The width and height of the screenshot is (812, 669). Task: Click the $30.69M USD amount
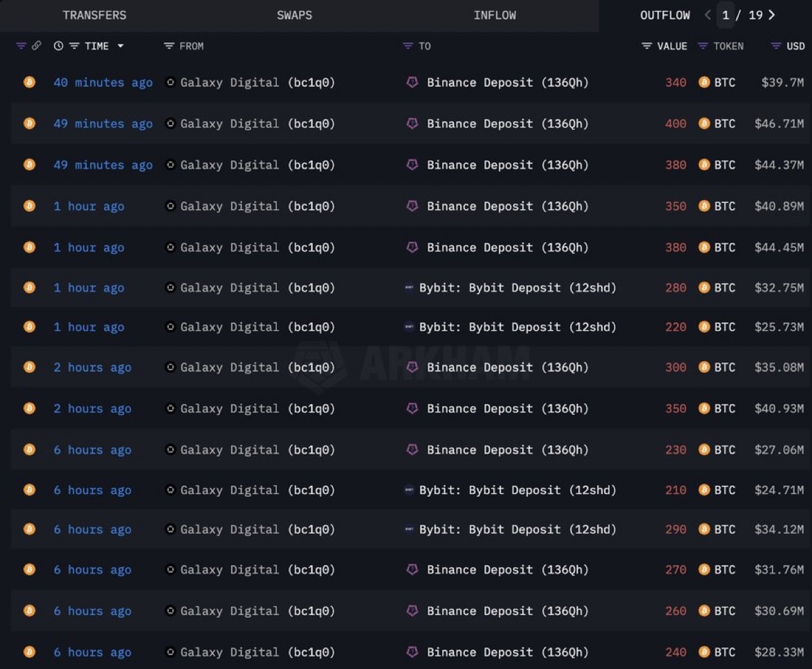(779, 611)
